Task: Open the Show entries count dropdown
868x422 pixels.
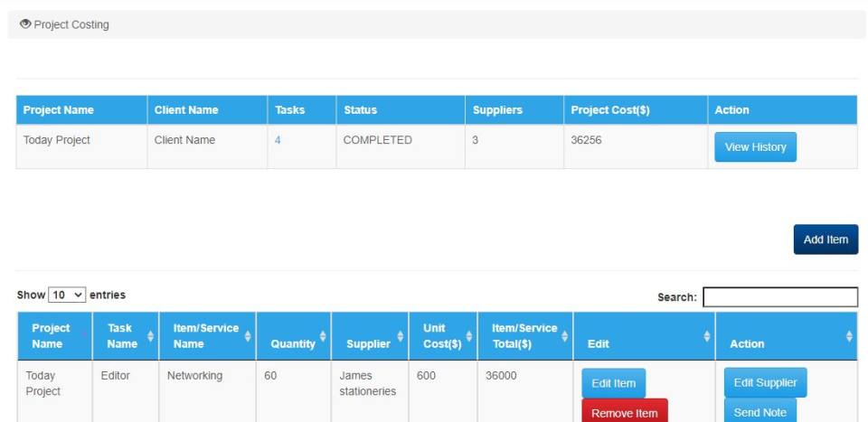Action: tap(67, 295)
